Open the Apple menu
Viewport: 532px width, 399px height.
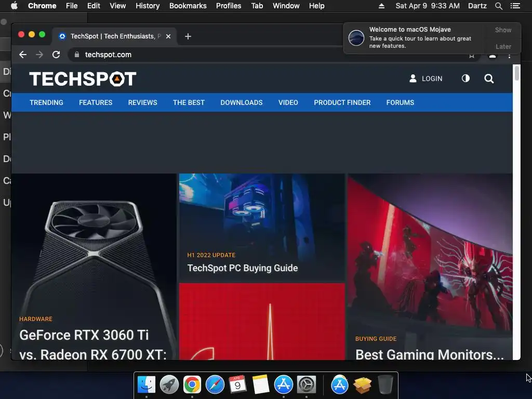(x=14, y=6)
